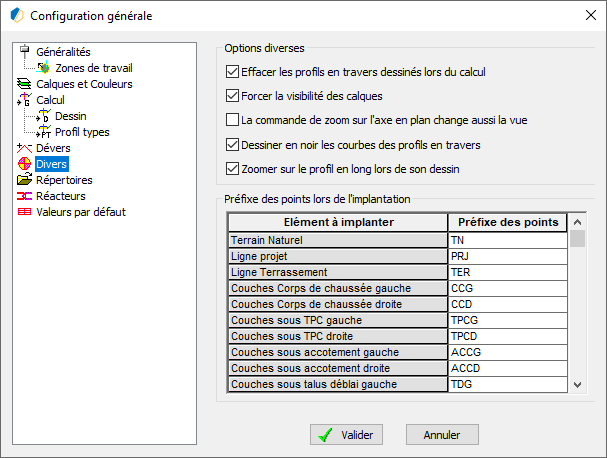Click the Annuler button
The width and height of the screenshot is (607, 458).
coord(442,434)
